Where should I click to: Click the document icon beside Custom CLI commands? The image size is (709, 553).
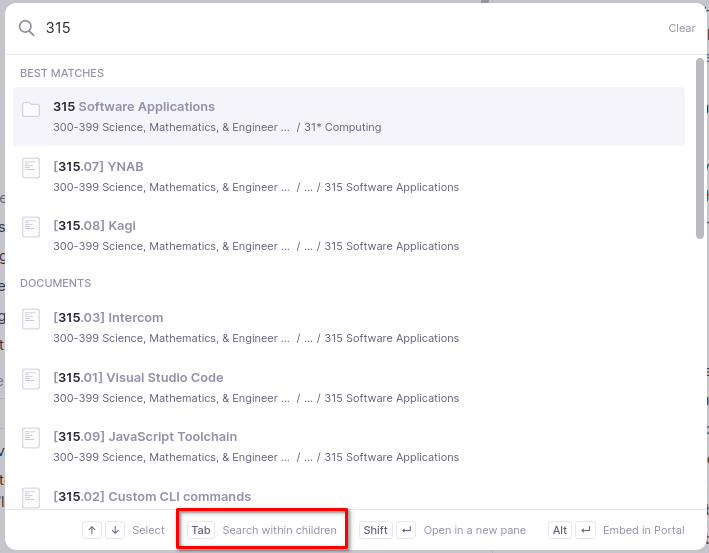point(31,497)
